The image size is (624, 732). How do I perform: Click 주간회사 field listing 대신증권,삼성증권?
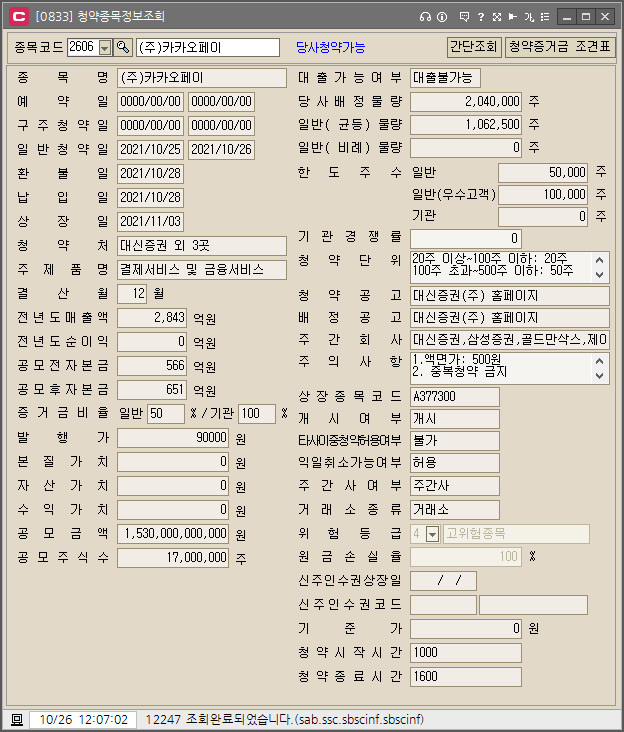point(510,339)
